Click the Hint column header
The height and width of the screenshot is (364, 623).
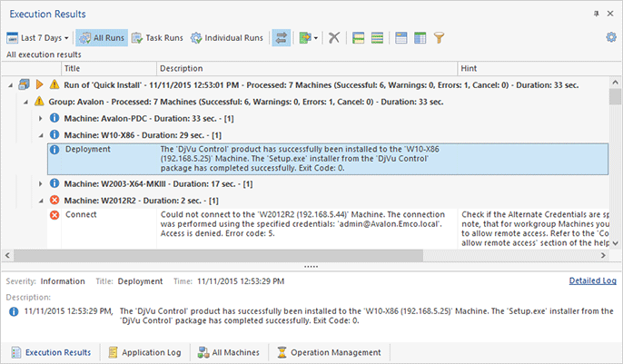click(x=539, y=68)
